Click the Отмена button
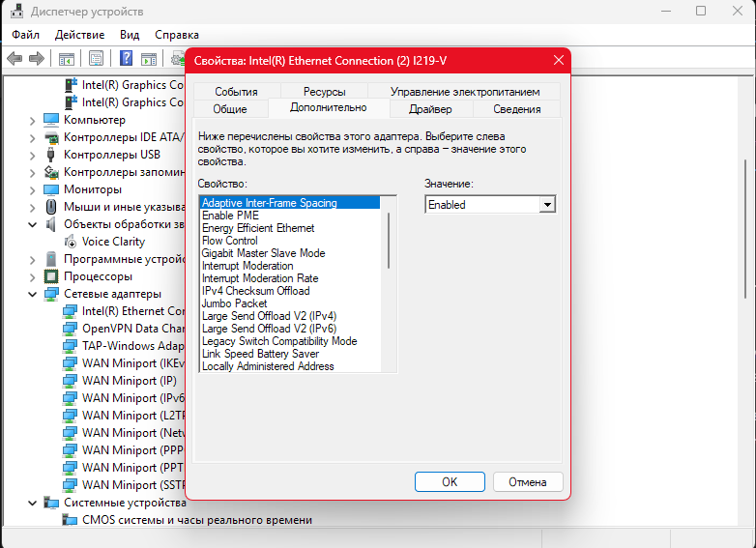Viewport: 756px width, 548px height. coord(528,481)
